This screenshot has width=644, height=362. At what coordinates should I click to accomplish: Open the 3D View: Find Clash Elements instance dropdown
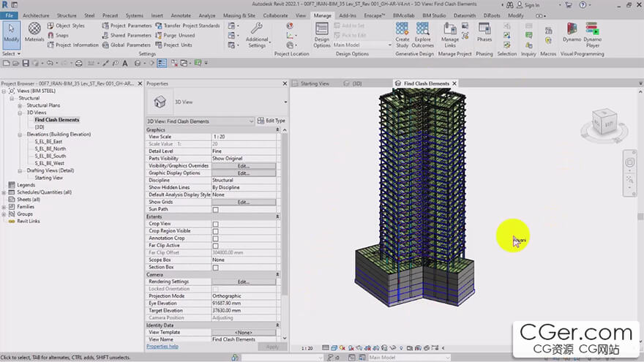200,121
